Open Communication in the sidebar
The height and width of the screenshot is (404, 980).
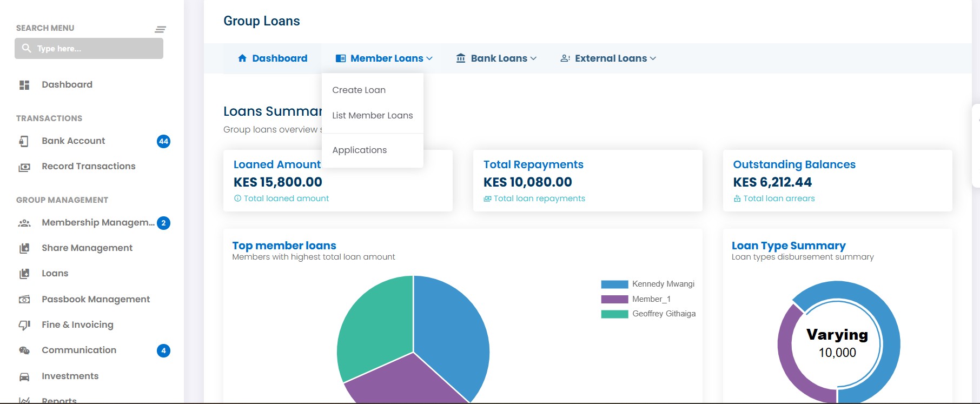pyautogui.click(x=79, y=350)
